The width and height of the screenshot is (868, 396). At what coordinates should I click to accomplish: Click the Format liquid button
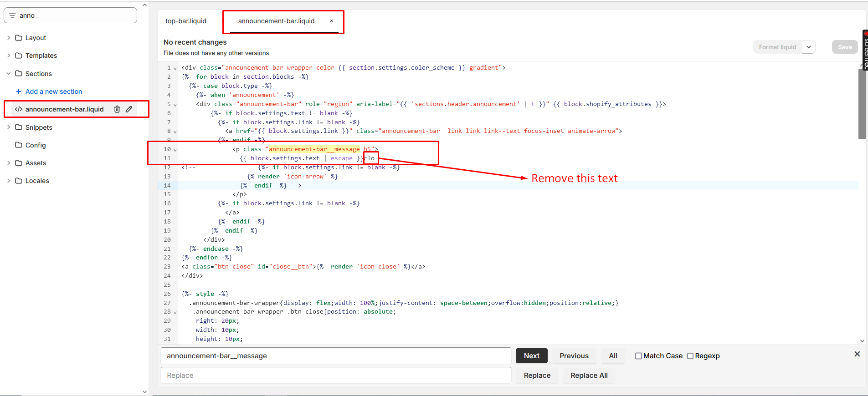click(x=777, y=47)
